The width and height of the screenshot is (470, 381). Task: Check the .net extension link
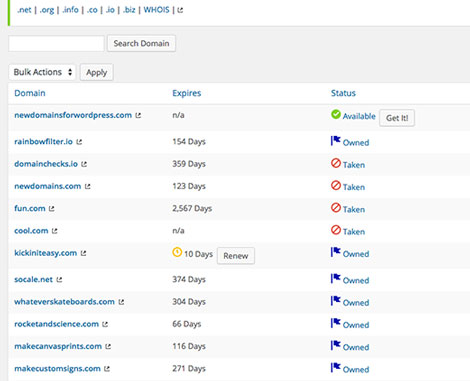tap(24, 10)
